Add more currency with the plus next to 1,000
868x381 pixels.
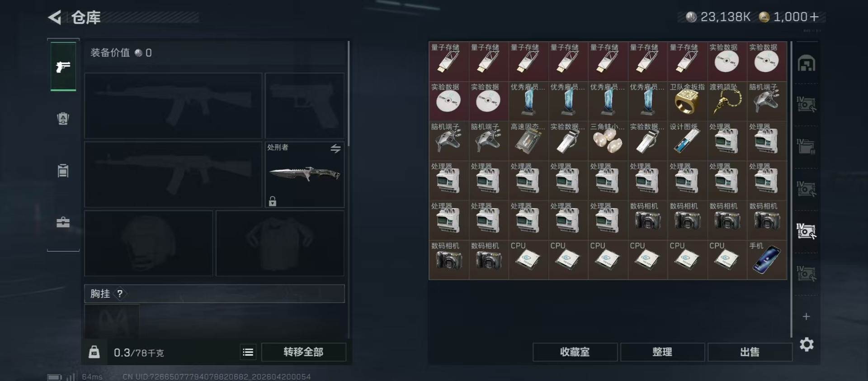click(x=814, y=17)
